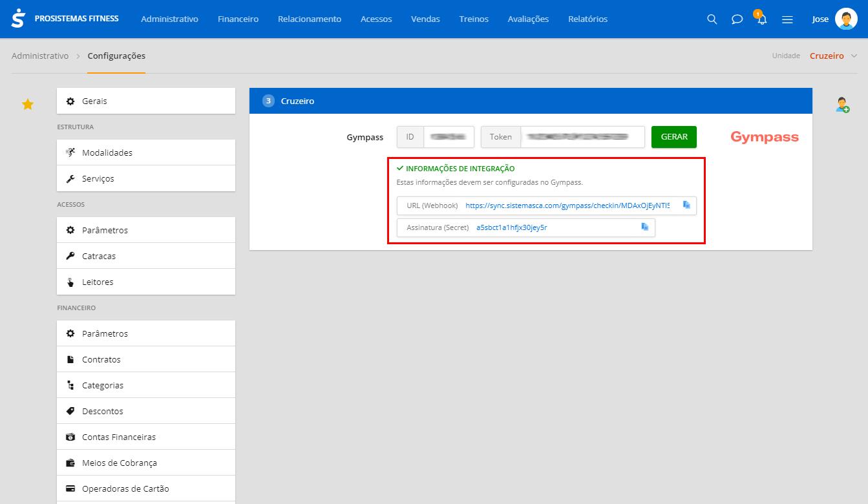Select the Configurações breadcrumb tab
Viewport: 868px width, 504px height.
point(116,56)
